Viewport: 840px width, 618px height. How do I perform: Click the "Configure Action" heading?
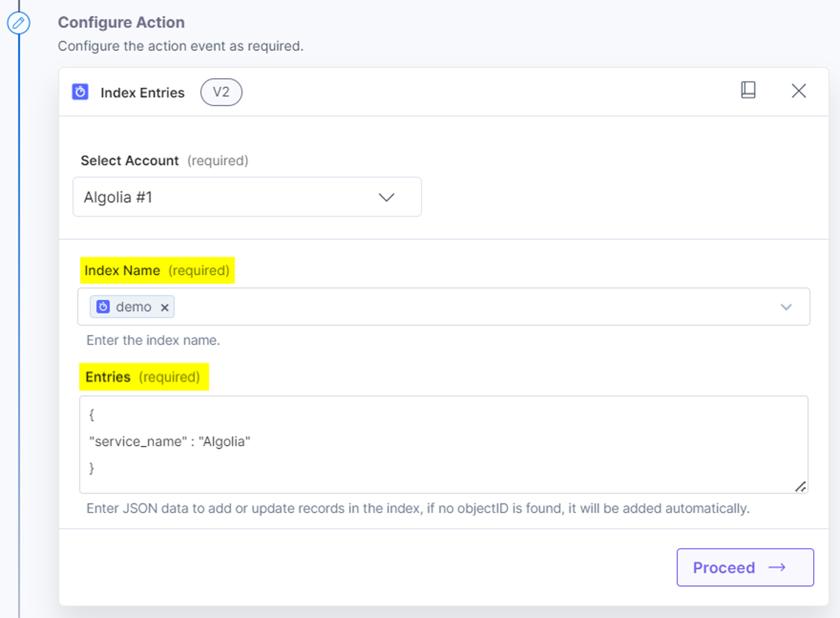121,23
